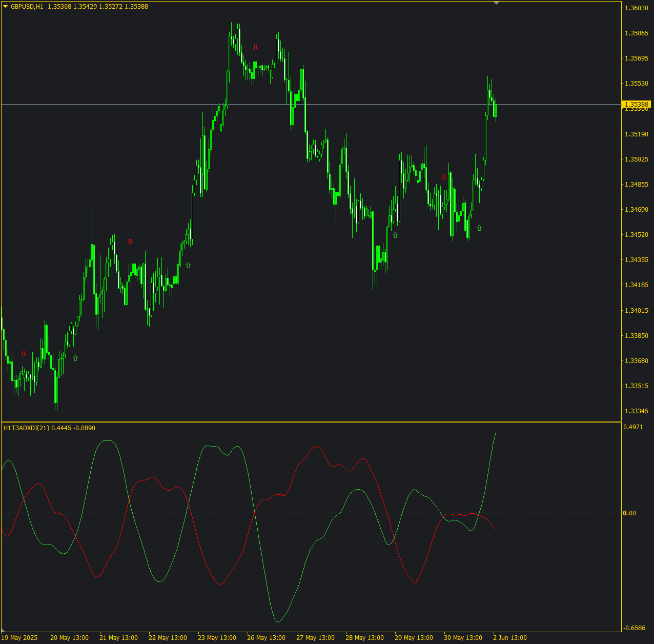
Task: Click the 1.35190 price axis label
Action: (636, 134)
